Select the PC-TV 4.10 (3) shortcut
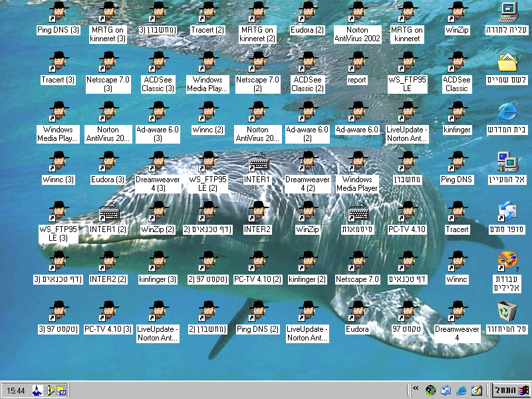This screenshot has height=399, width=532. coord(108,317)
